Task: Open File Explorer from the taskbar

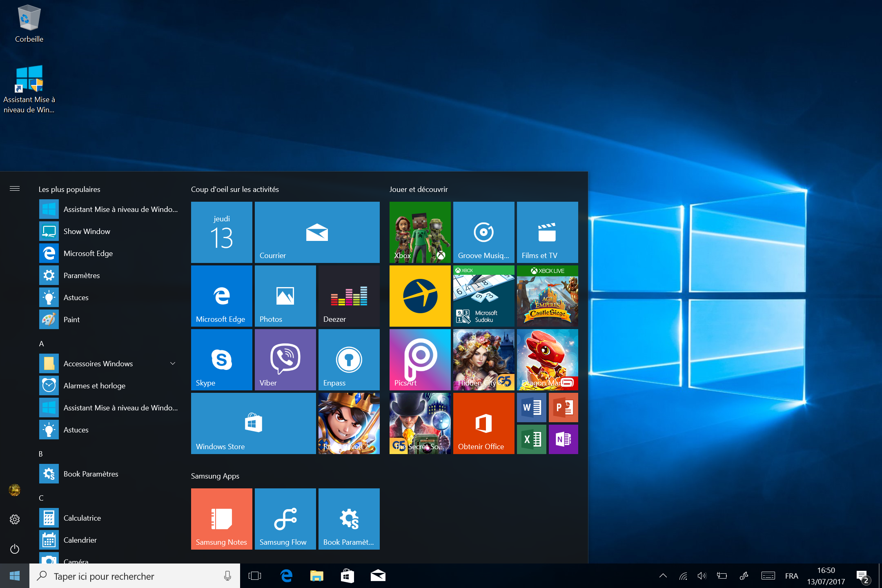Action: (x=316, y=576)
